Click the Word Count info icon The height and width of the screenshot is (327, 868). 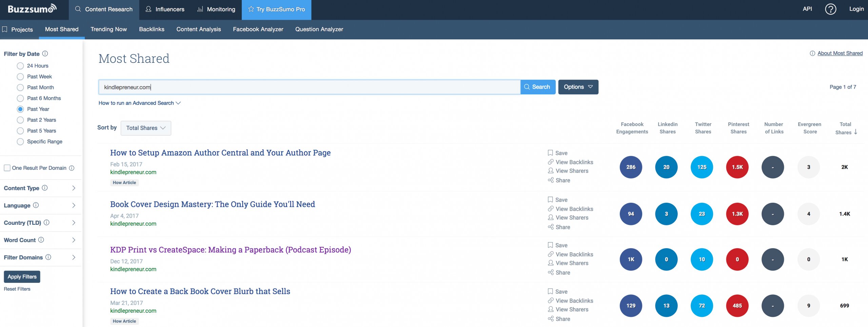tap(41, 240)
